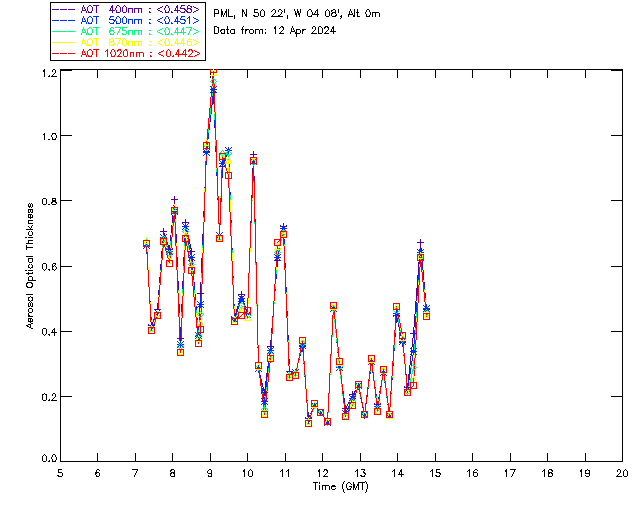Screen dimensions: 640x512
Task: Click the 0.6 y-axis label
Action: 49,267
